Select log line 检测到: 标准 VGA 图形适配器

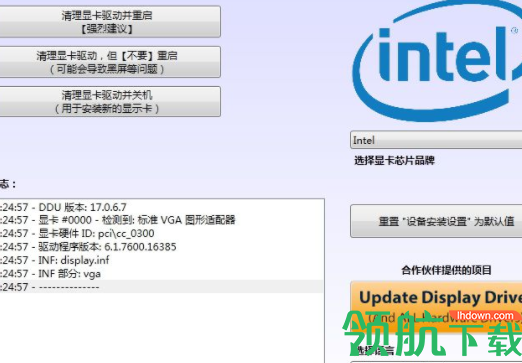click(161, 220)
